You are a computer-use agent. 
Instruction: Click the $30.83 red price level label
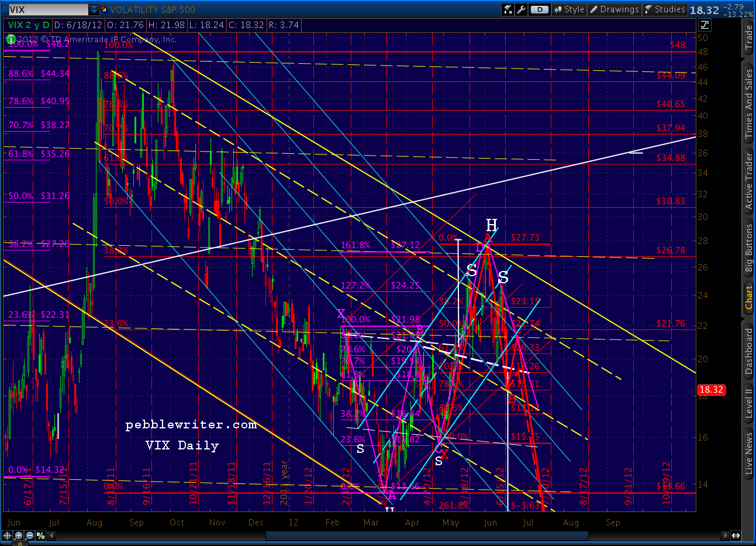tap(671, 201)
